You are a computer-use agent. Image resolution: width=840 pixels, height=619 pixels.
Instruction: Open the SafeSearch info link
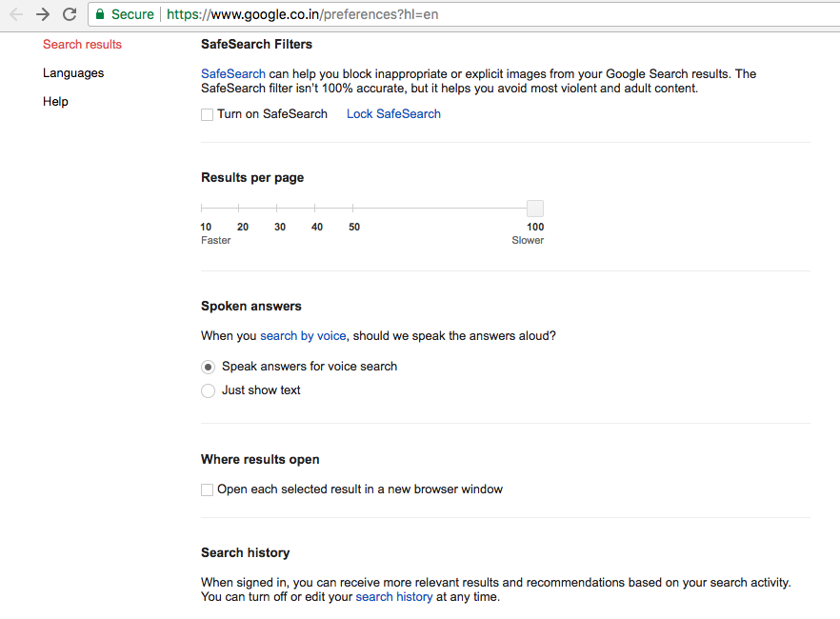point(232,74)
